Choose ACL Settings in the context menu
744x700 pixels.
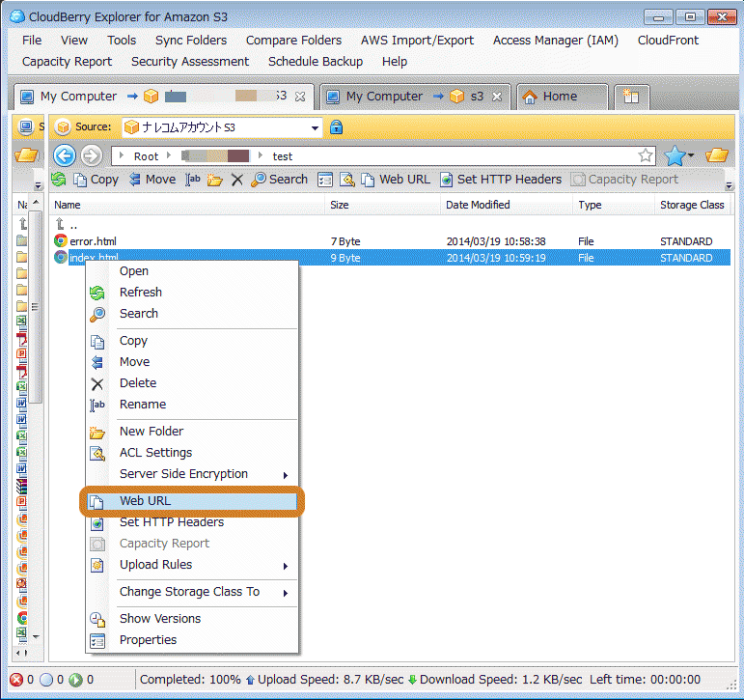[192, 453]
